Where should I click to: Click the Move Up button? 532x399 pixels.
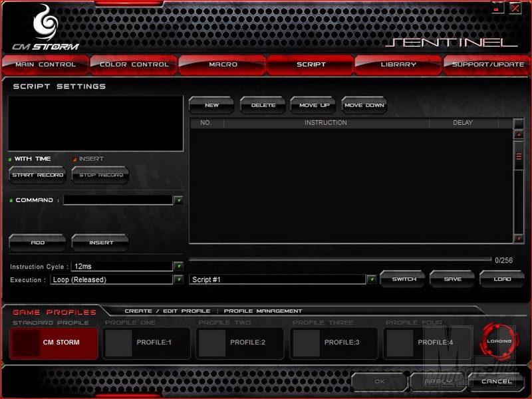314,105
